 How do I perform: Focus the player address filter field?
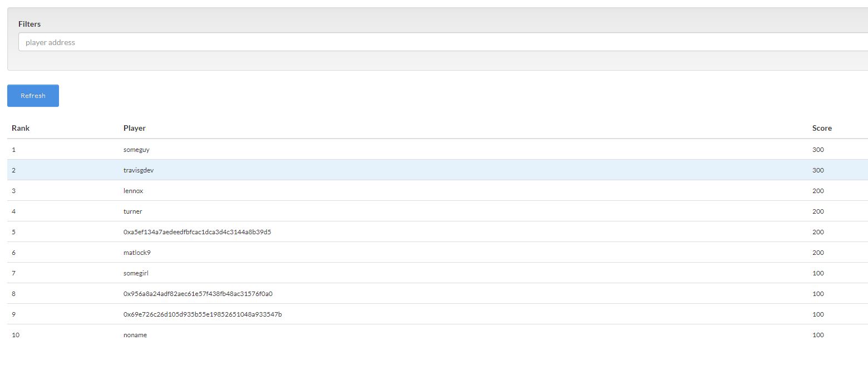(443, 42)
